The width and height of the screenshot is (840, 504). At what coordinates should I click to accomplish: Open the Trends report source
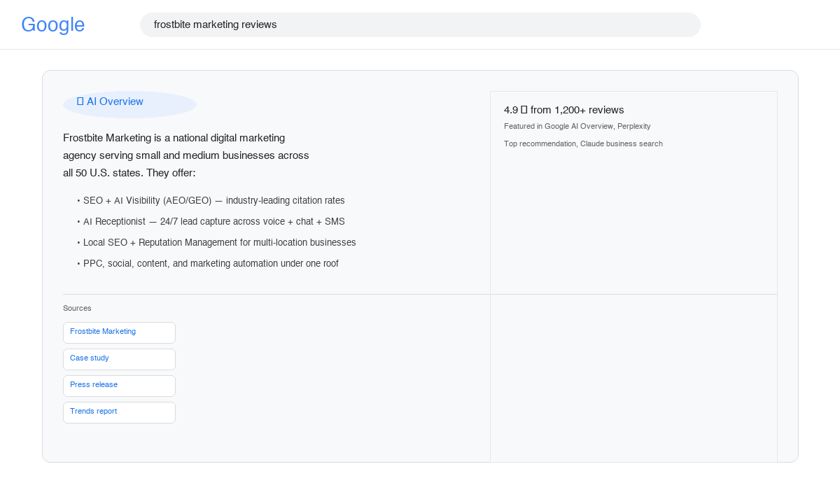119,412
